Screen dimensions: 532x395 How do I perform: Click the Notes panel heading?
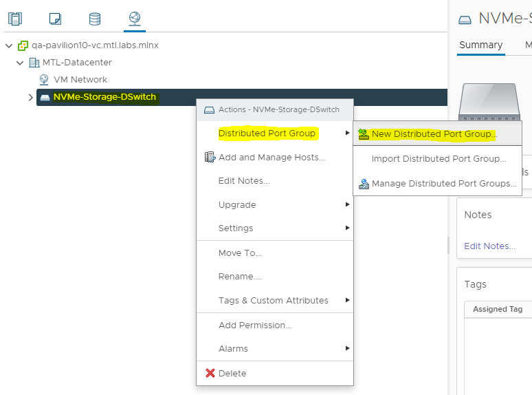(x=478, y=215)
